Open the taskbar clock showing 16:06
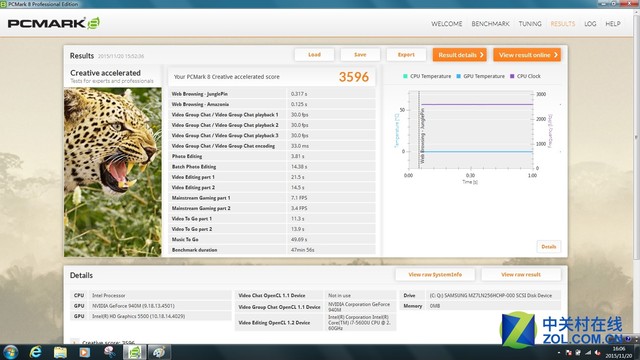 (619, 352)
